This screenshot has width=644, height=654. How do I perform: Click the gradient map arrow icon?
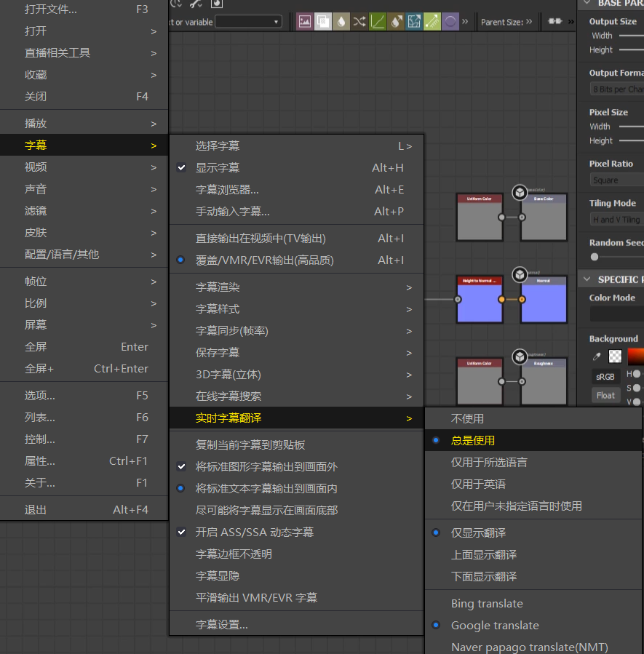[432, 22]
